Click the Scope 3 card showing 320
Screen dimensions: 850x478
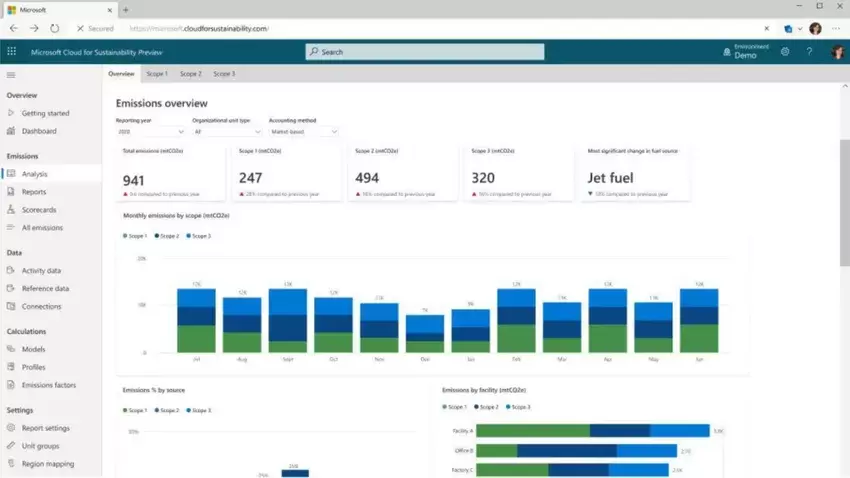519,173
